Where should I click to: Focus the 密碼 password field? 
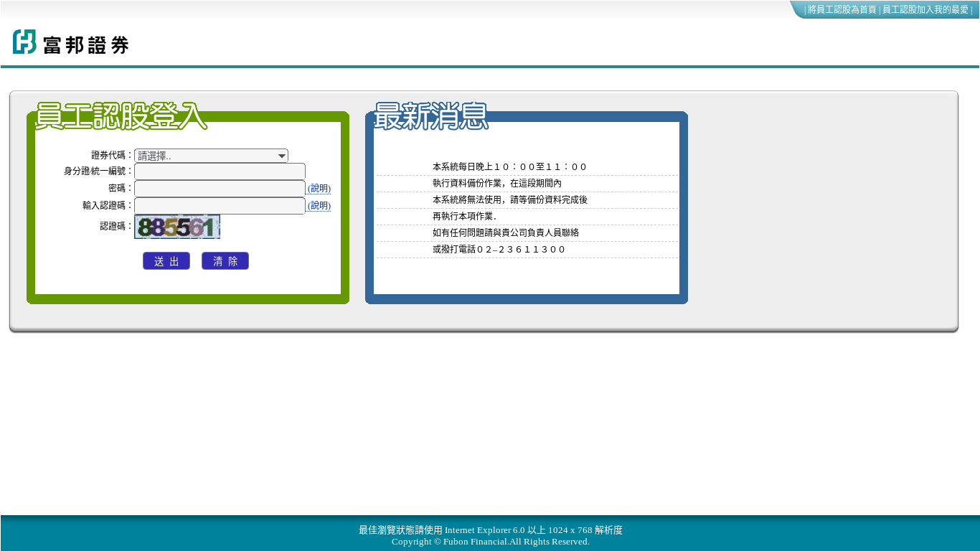(220, 189)
